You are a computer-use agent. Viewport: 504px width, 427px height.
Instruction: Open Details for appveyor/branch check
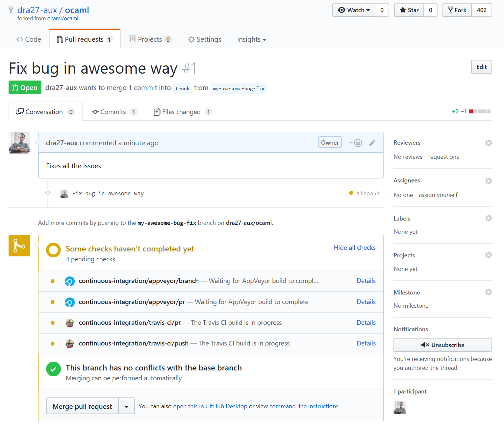pos(366,281)
